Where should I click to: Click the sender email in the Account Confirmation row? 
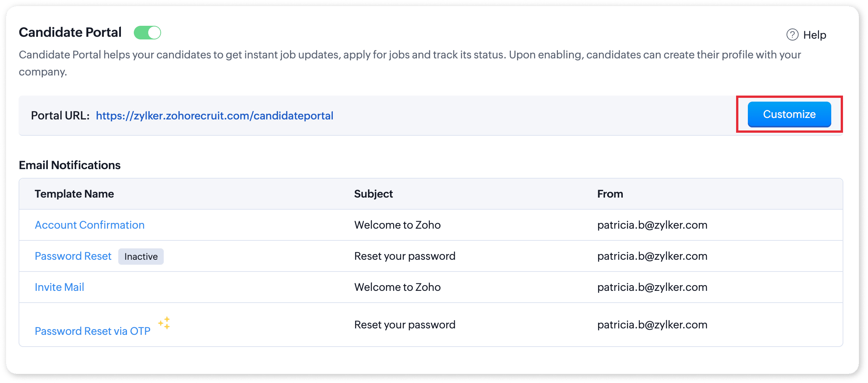click(652, 225)
